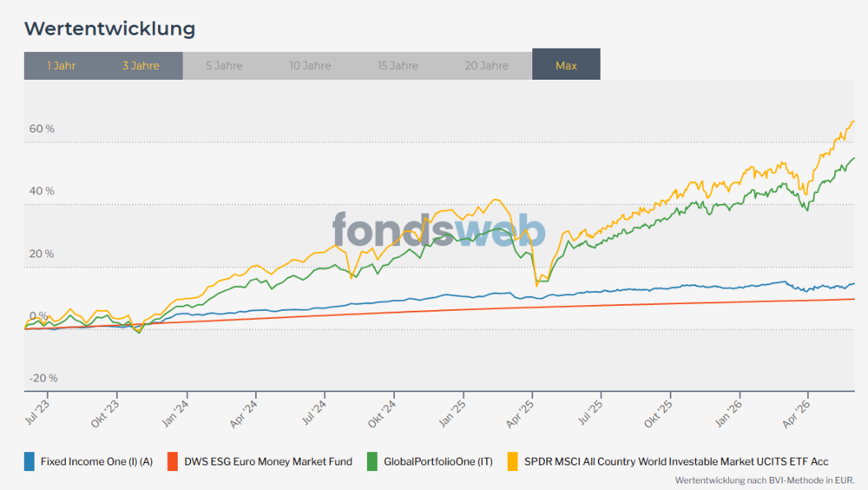Click the Apr '26 x-axis label

pyautogui.click(x=797, y=414)
